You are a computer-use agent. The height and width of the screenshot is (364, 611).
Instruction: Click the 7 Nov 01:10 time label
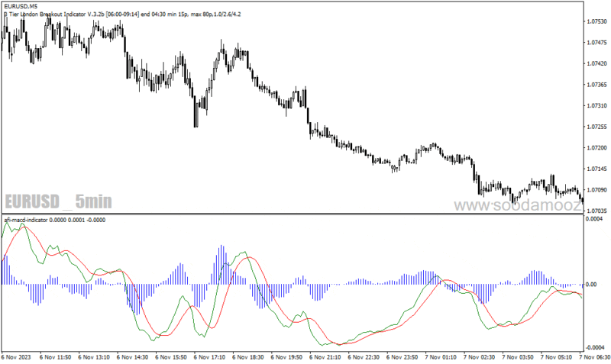point(441,357)
